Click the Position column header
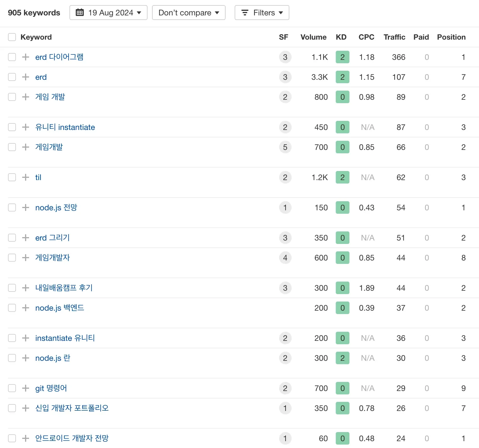 (x=451, y=37)
